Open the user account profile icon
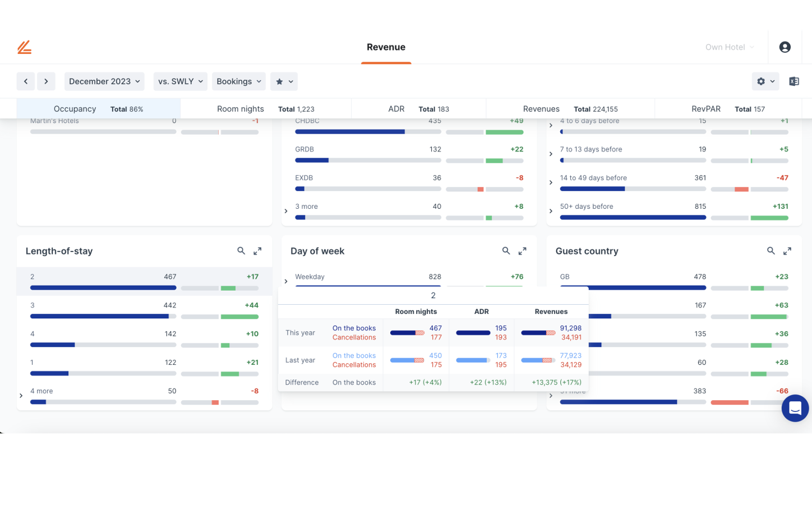The height and width of the screenshot is (508, 812). 785,47
